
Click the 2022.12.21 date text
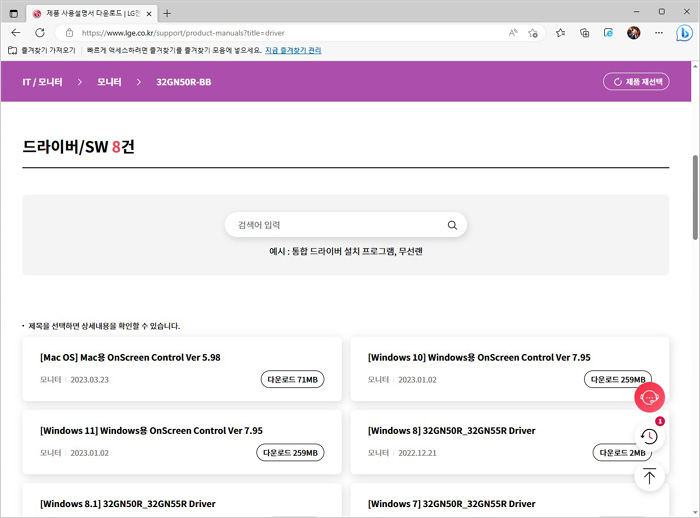(x=417, y=453)
